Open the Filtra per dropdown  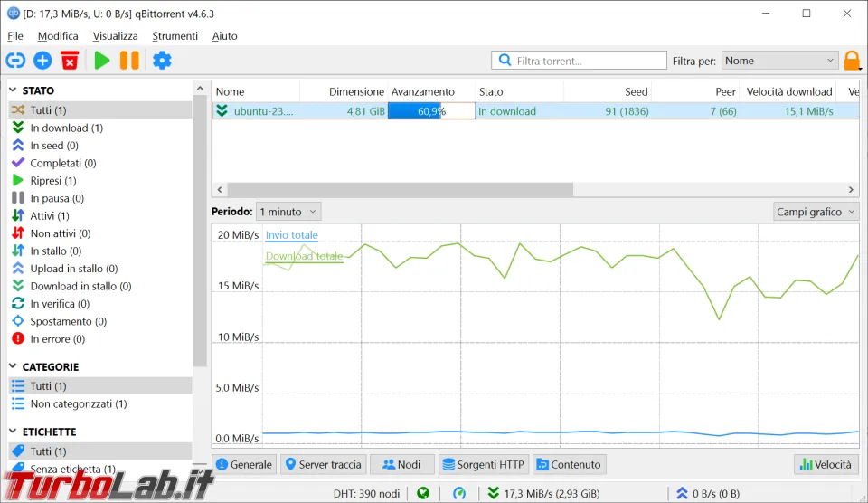780,61
